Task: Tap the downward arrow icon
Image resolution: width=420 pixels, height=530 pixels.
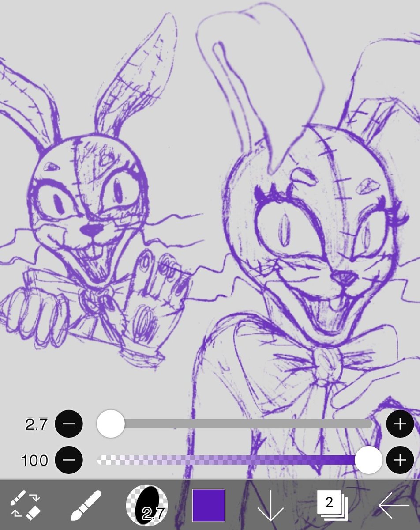Action: 270,505
